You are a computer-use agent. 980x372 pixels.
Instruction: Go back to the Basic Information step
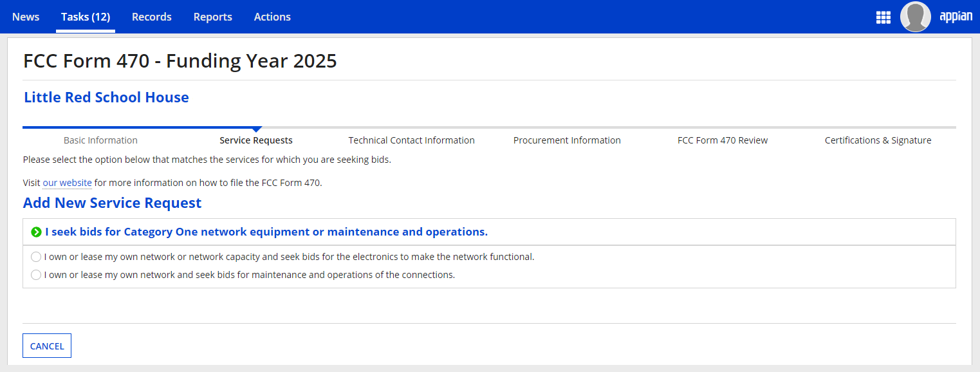[x=100, y=140]
